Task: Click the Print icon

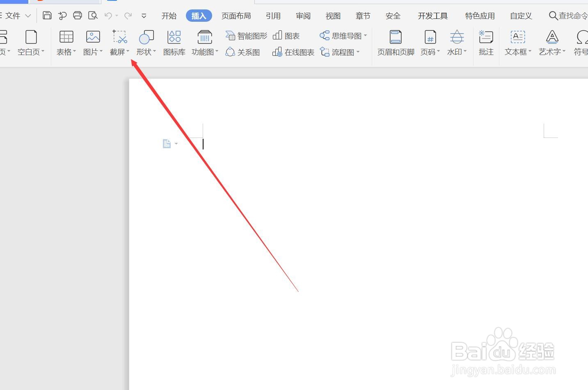Action: click(78, 16)
